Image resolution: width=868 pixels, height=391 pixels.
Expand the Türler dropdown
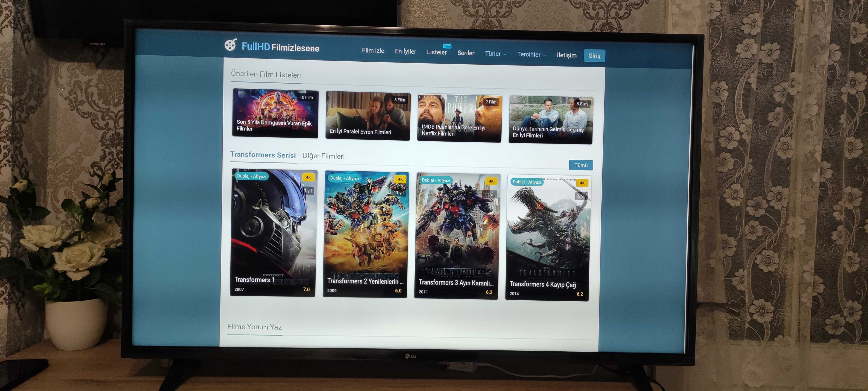[495, 54]
